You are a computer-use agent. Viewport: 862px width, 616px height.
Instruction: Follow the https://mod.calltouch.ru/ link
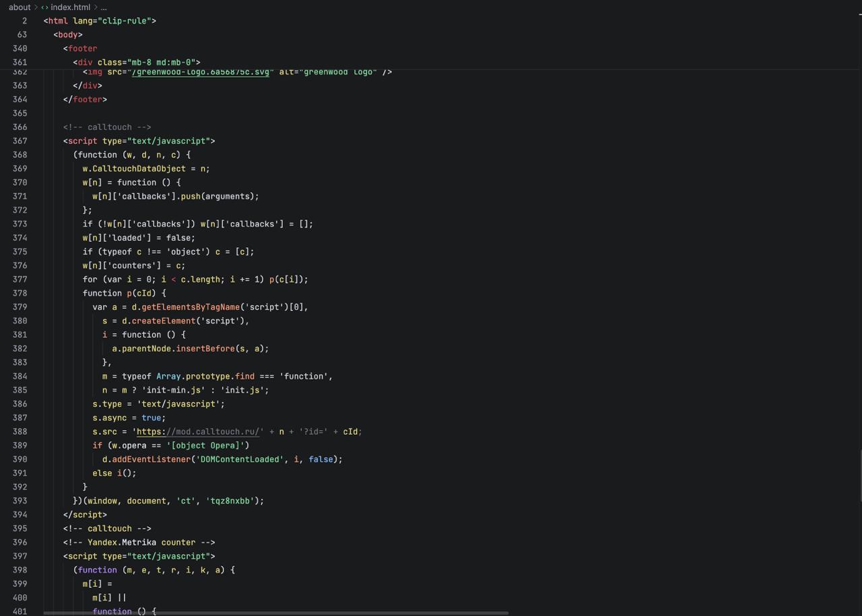[x=198, y=432]
